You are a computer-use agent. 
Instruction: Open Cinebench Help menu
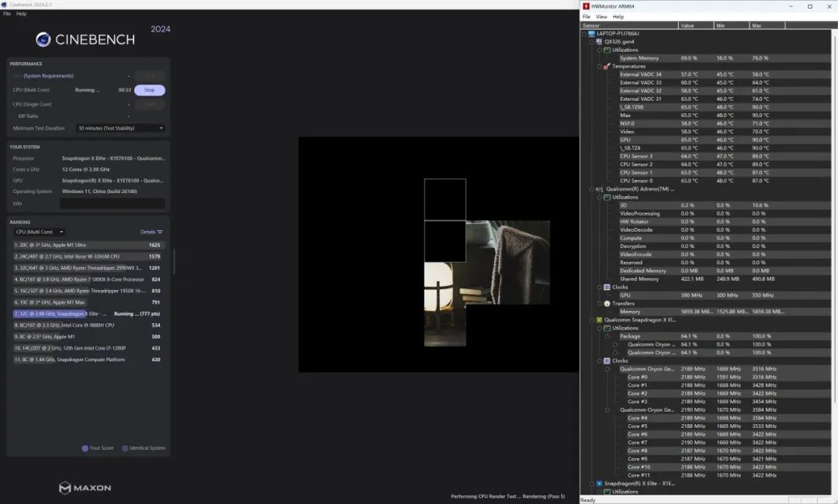(22, 13)
